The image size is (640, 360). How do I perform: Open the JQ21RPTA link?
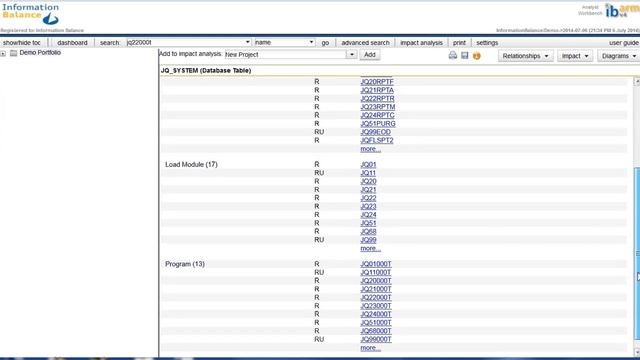pos(377,90)
